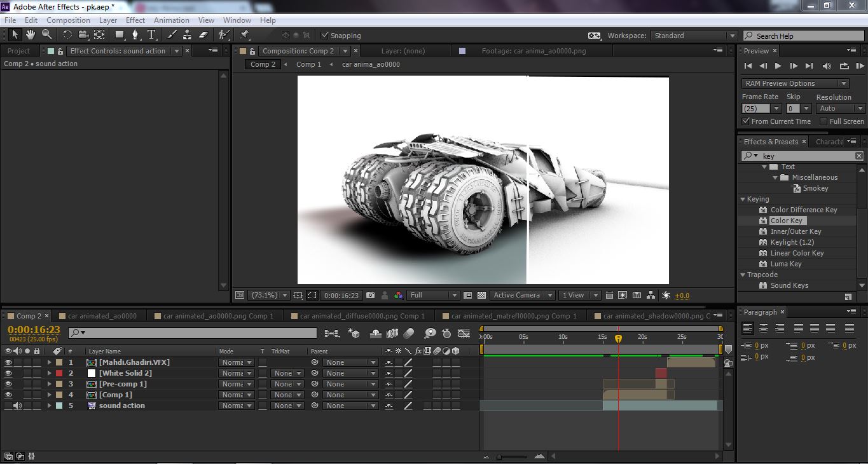Open the Mode dropdown for Comp 1 layer
The height and width of the screenshot is (464, 868).
click(x=237, y=395)
